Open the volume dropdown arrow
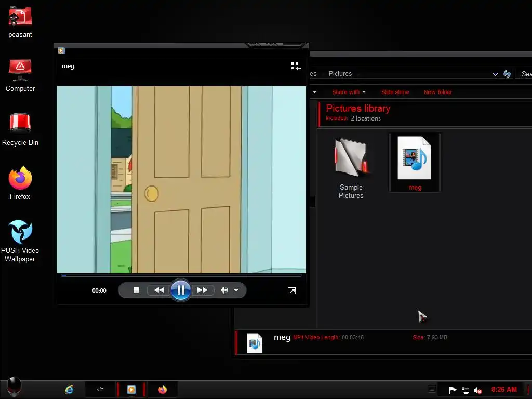 point(236,290)
